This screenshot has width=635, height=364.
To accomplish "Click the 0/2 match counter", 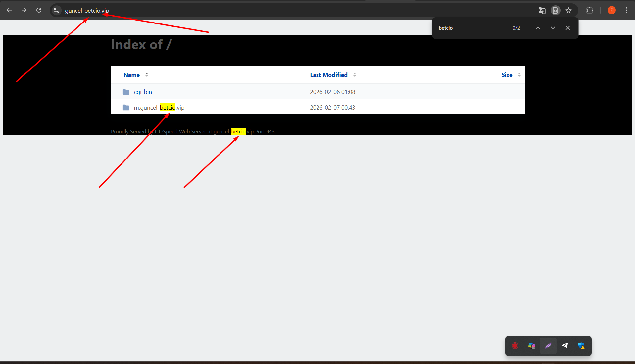I will [516, 28].
